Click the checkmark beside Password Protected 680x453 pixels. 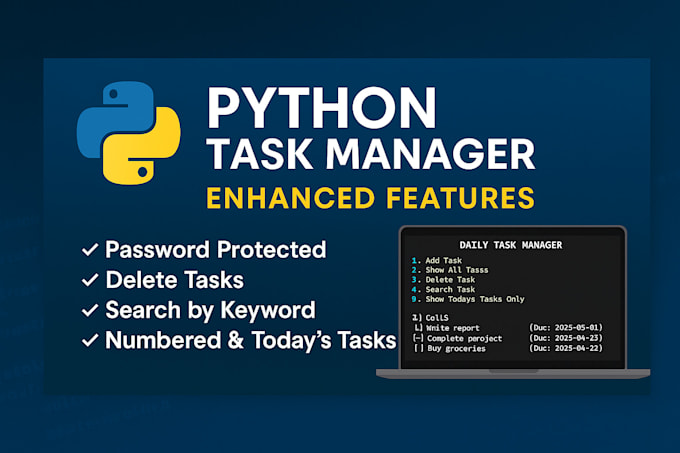coord(90,250)
